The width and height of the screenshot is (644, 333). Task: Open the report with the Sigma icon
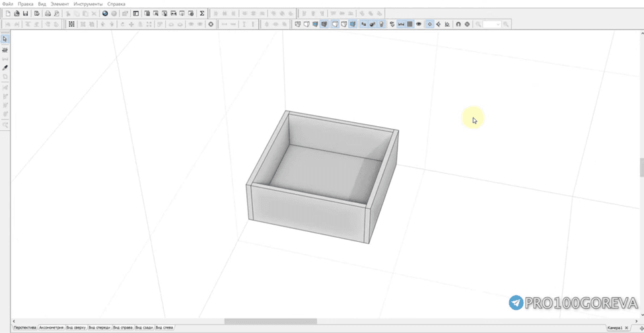pyautogui.click(x=202, y=13)
